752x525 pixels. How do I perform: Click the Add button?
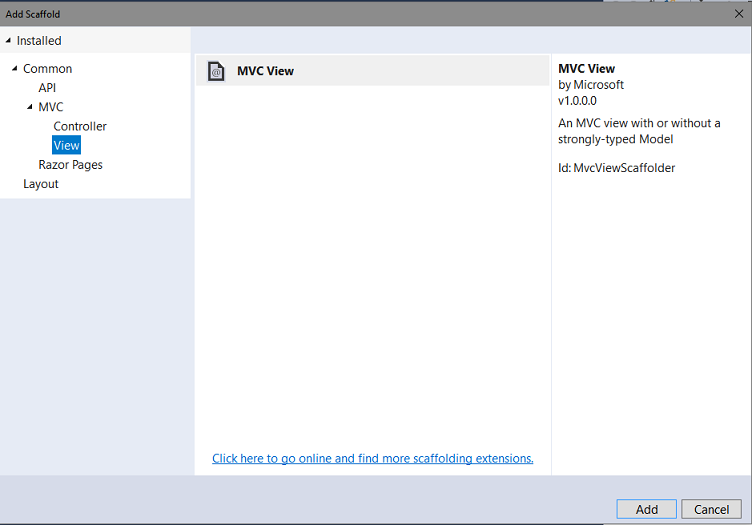646,509
